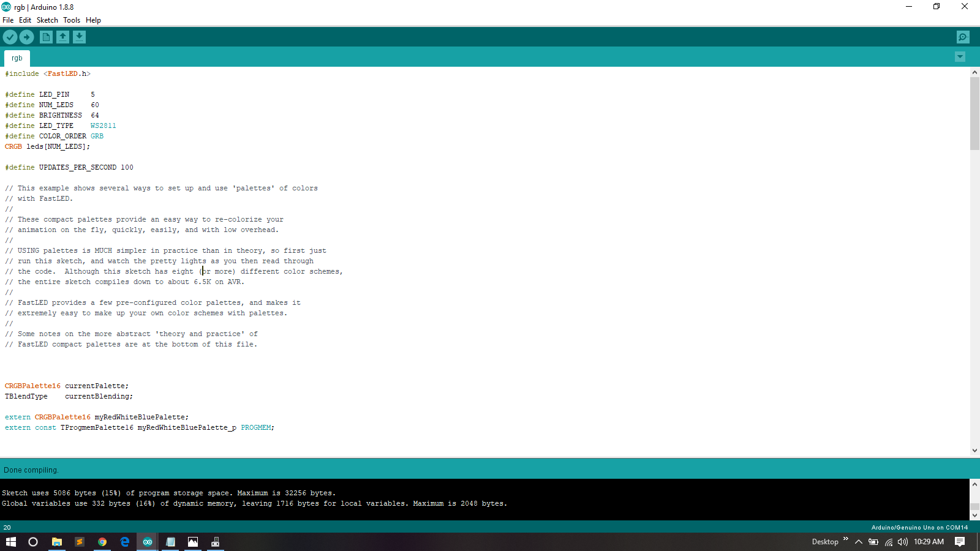The image size is (980, 551).
Task: Select the rgb sketch tab
Action: (x=17, y=58)
